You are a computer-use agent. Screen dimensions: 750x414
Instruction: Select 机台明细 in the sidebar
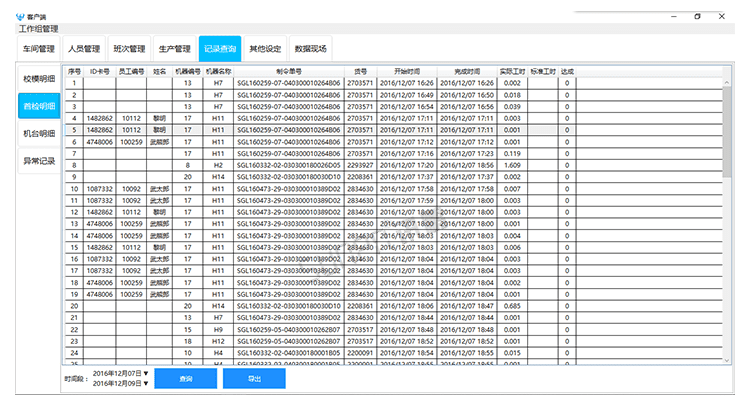pos(39,132)
